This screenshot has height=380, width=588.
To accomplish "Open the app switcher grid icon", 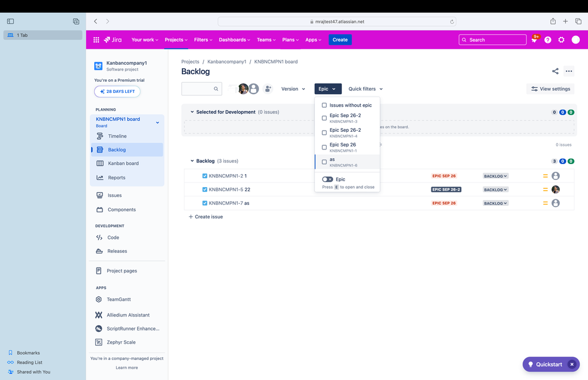I will pyautogui.click(x=96, y=40).
